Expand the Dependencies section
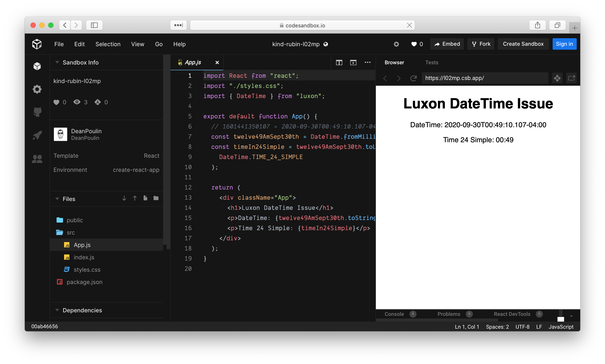This screenshot has width=605, height=364. (x=57, y=310)
